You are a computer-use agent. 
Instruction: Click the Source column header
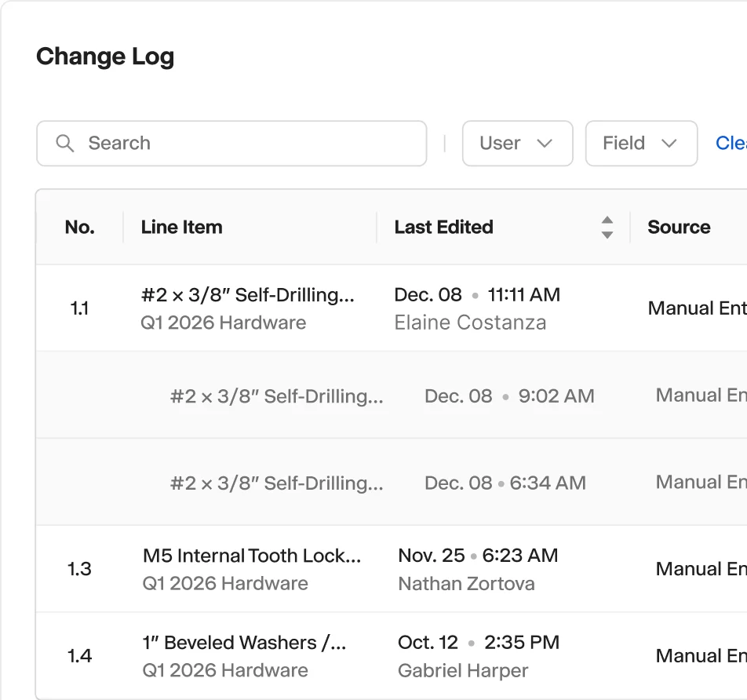(679, 228)
